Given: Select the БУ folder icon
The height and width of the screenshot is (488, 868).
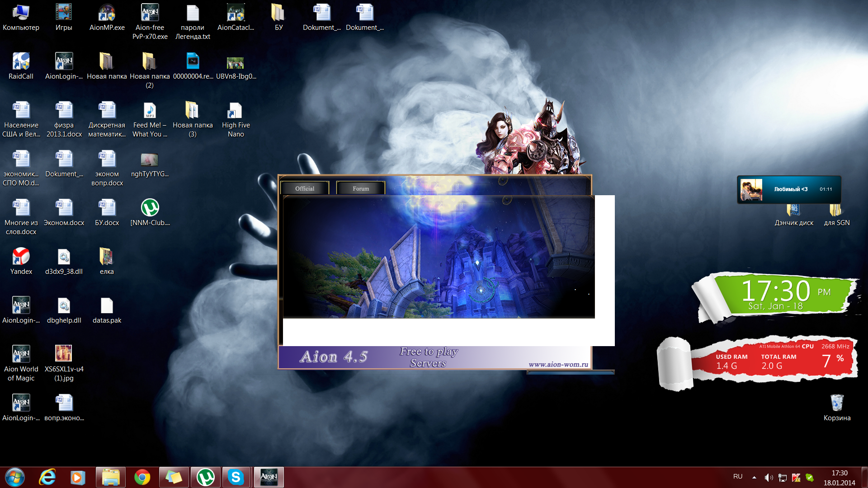Looking at the screenshot, I should 278,18.
